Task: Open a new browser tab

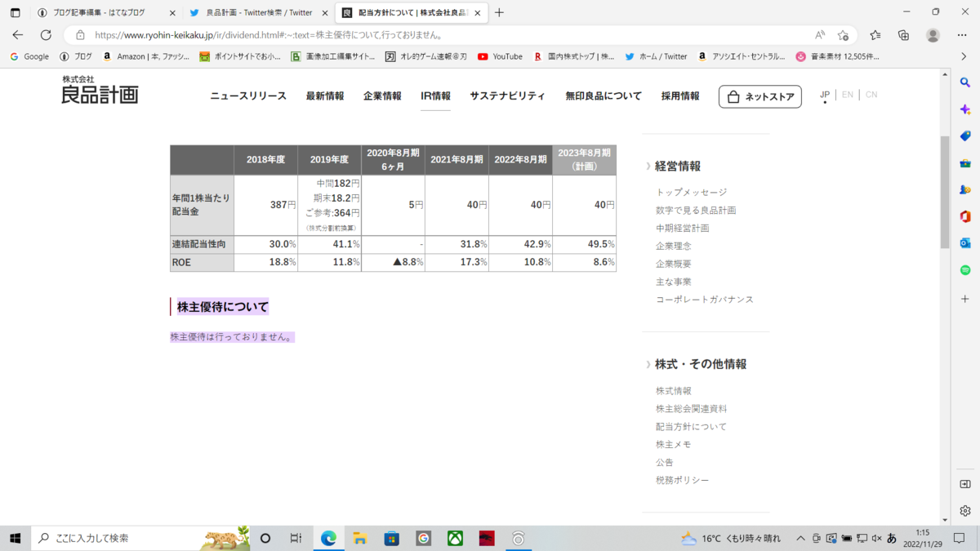Action: [499, 12]
